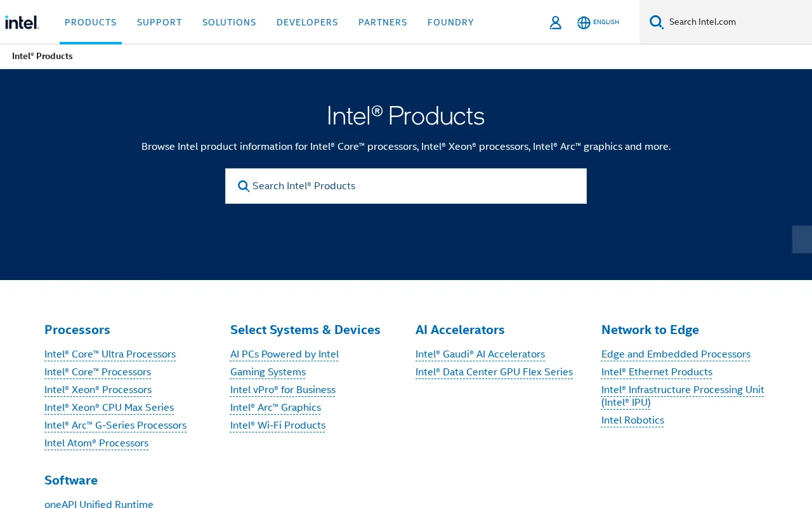
Task: Open Intel Gaudi AI Accelerators link
Action: pos(480,354)
